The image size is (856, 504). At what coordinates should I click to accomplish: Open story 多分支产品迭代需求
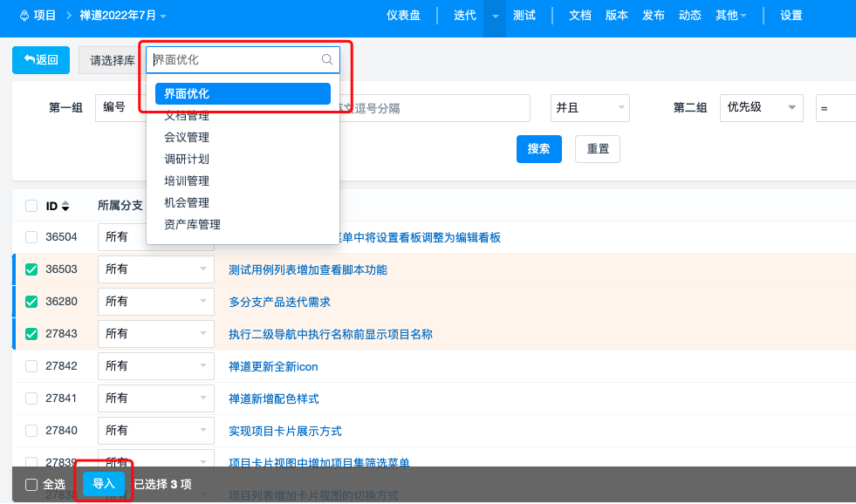(x=279, y=302)
